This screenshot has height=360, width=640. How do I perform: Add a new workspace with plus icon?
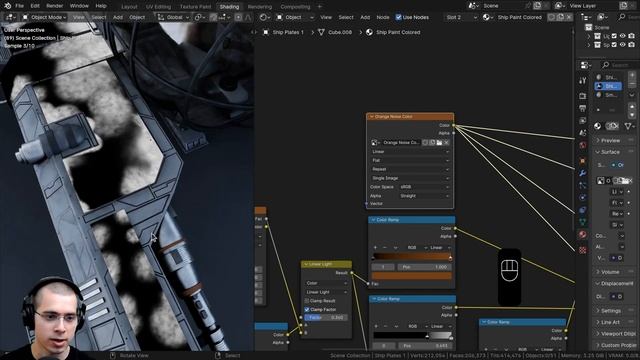(319, 7)
